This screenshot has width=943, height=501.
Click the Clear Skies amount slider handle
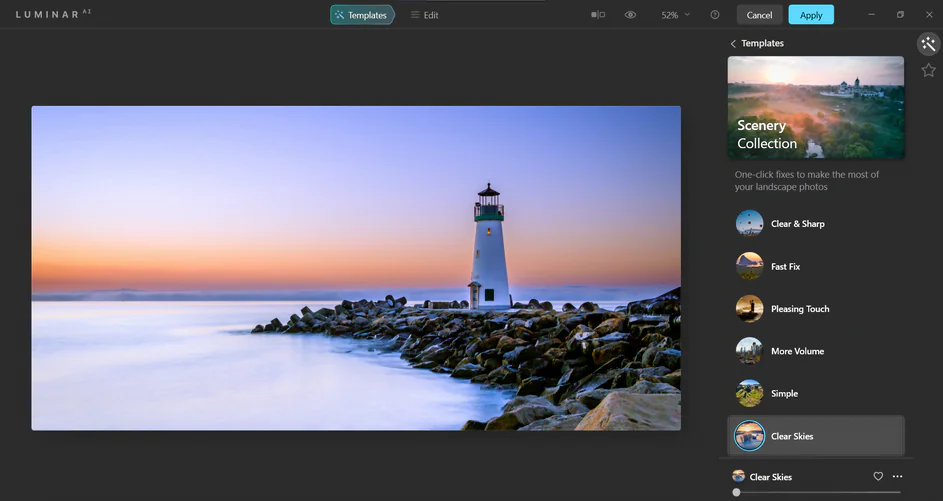[x=737, y=492]
